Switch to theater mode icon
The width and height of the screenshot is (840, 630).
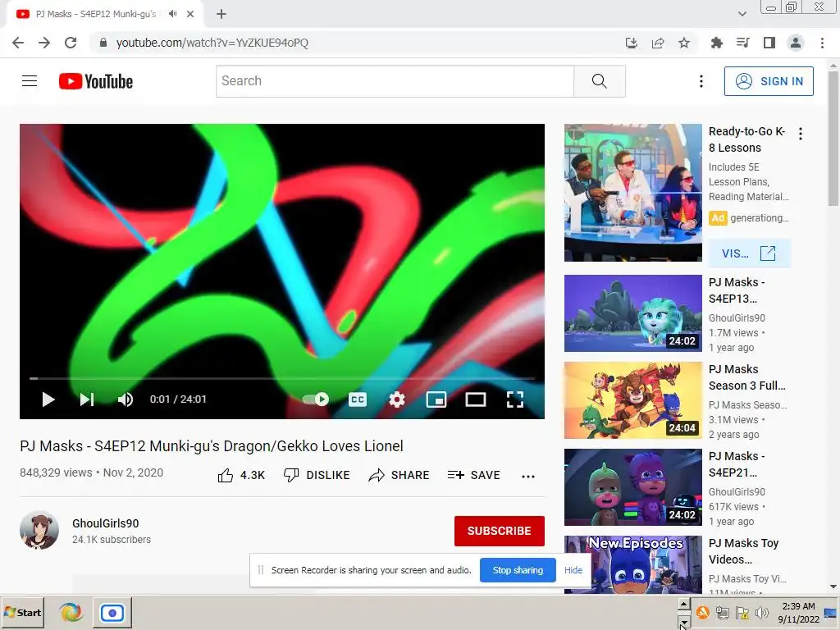pos(476,399)
